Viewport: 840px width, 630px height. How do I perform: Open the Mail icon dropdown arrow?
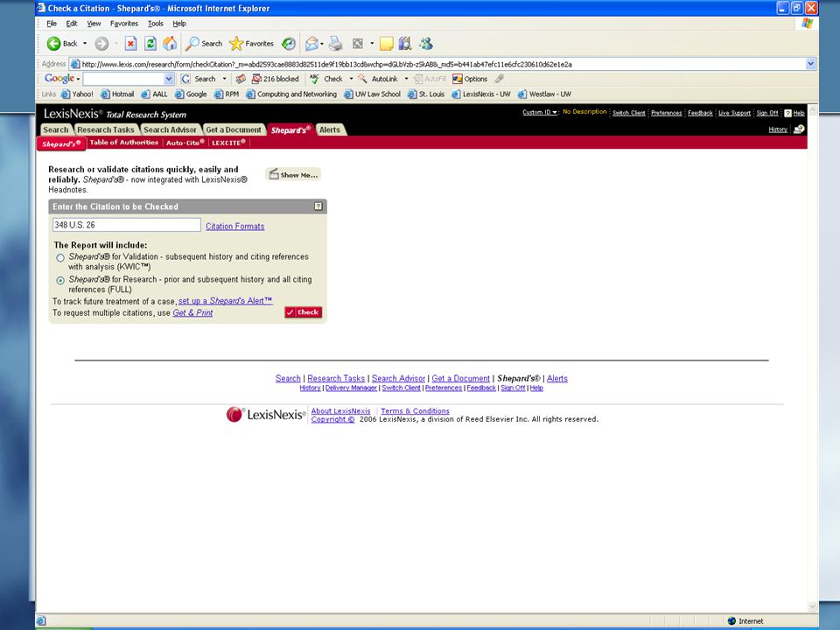click(x=322, y=44)
